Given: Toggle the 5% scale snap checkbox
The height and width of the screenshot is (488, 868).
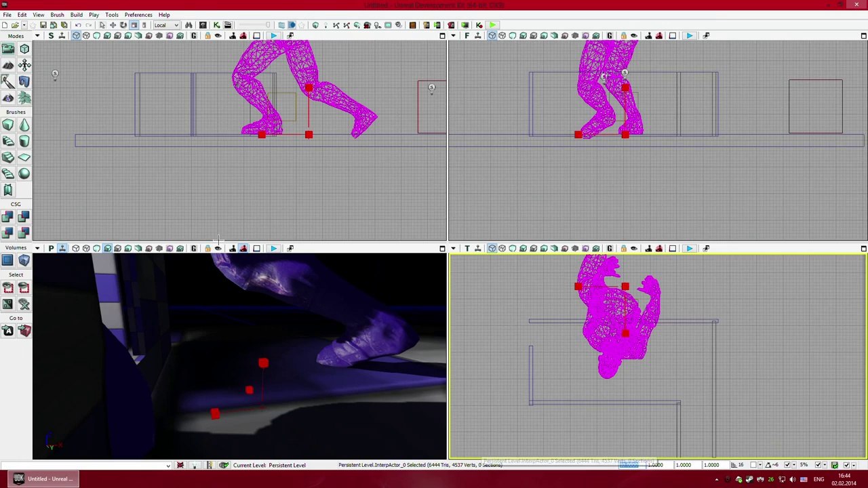Looking at the screenshot, I should point(818,465).
